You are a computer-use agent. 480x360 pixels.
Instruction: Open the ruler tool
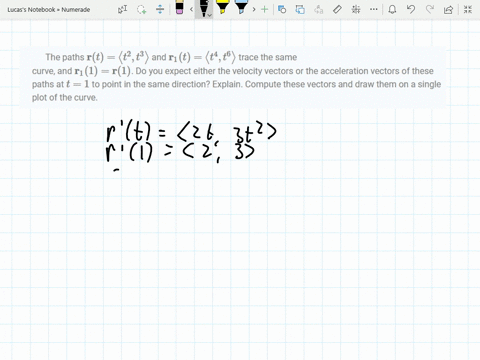point(337,9)
